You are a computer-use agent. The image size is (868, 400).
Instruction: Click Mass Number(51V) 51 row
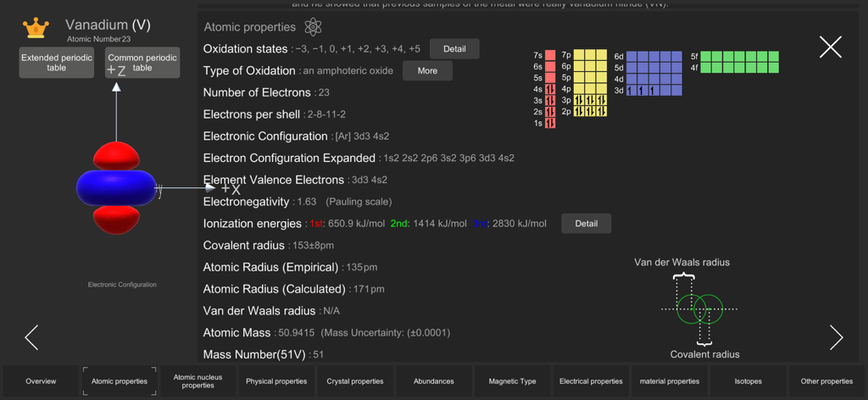(x=264, y=354)
